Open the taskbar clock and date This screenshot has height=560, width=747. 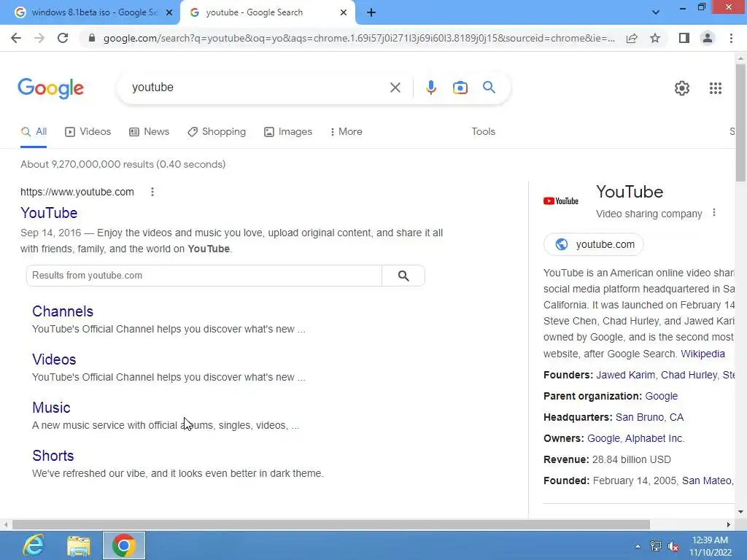(x=710, y=546)
